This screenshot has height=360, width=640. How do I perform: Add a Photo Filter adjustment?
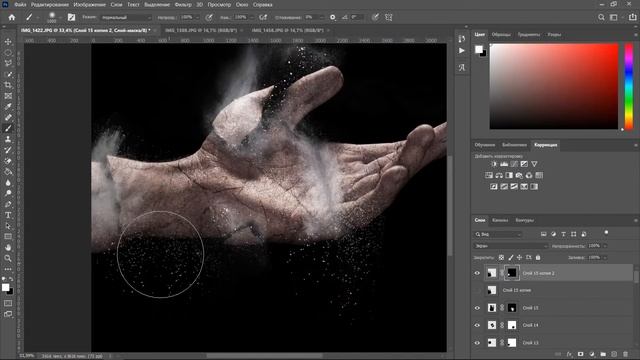[x=519, y=176]
